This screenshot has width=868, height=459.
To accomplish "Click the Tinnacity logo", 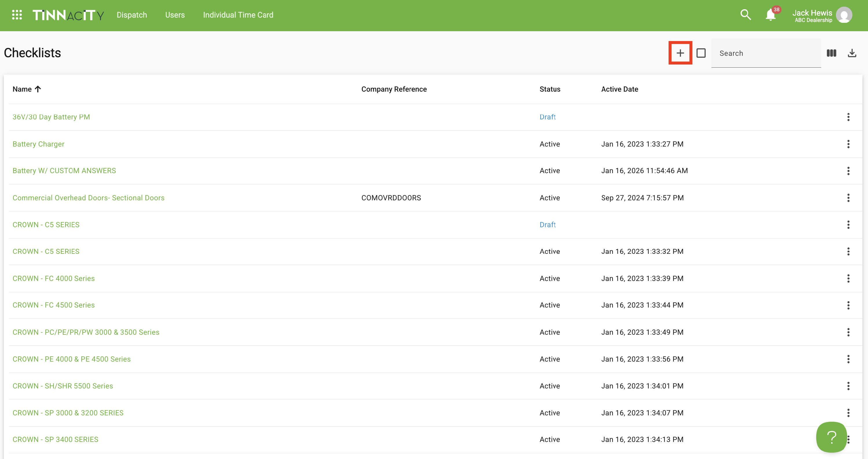I will (68, 15).
